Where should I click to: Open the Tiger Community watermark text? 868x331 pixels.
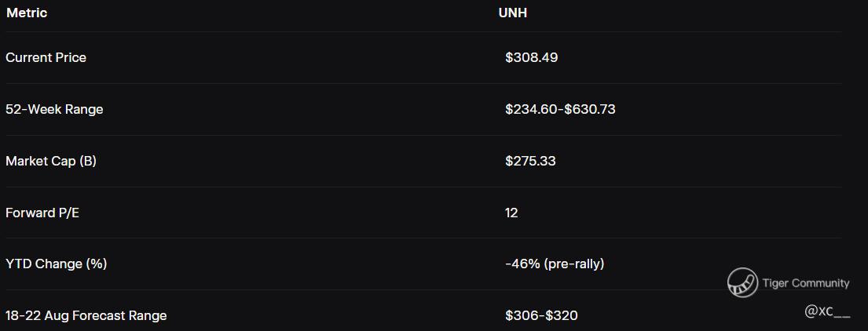point(805,283)
